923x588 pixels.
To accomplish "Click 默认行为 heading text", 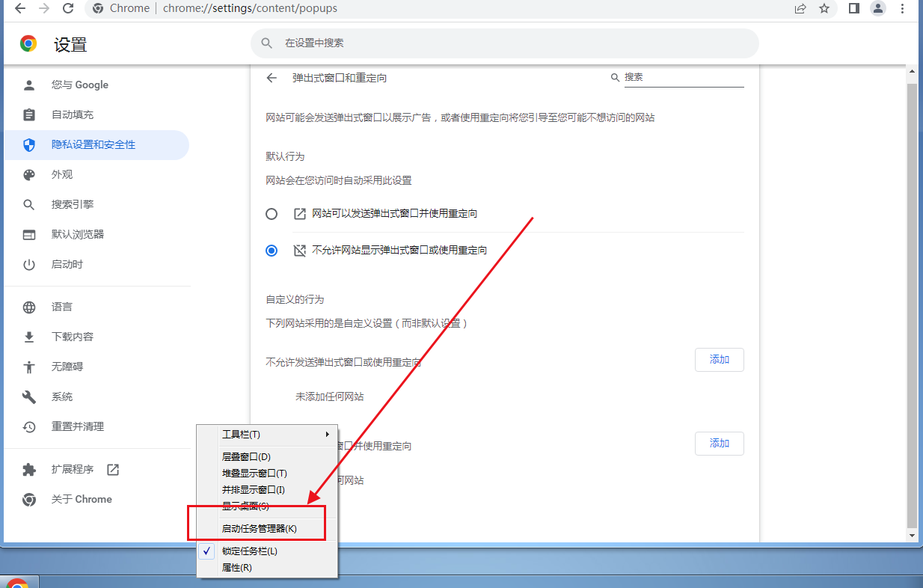I will 285,156.
